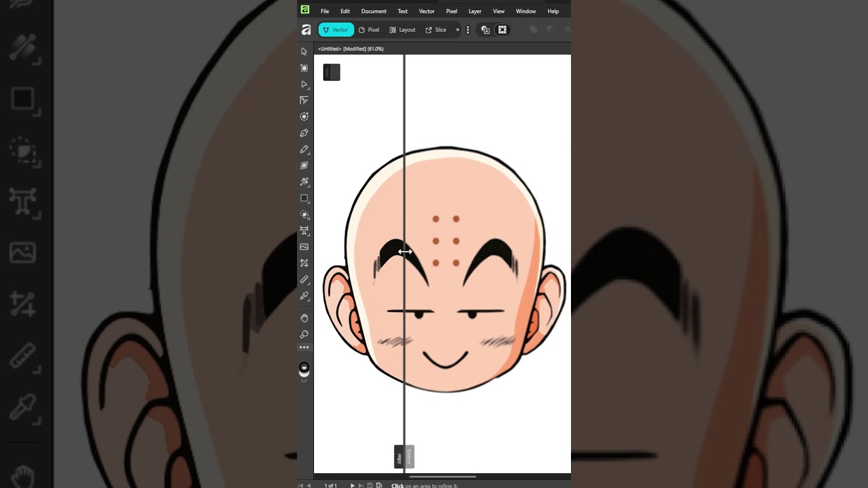Click the Affinity logo home icon
Image resolution: width=868 pixels, height=488 pixels.
click(306, 30)
